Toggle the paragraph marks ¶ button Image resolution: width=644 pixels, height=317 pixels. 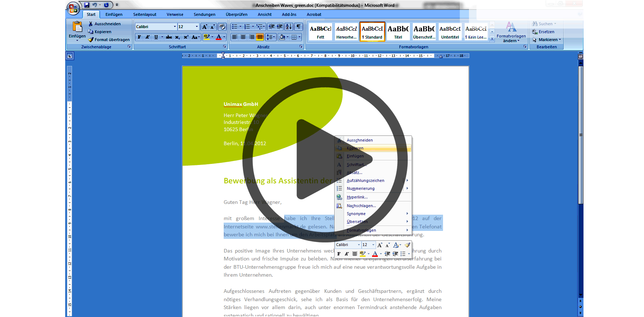pos(299,27)
